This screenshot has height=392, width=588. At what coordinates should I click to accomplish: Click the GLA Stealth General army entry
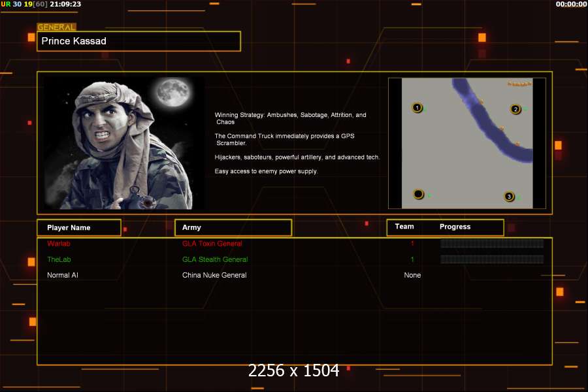pyautogui.click(x=215, y=259)
